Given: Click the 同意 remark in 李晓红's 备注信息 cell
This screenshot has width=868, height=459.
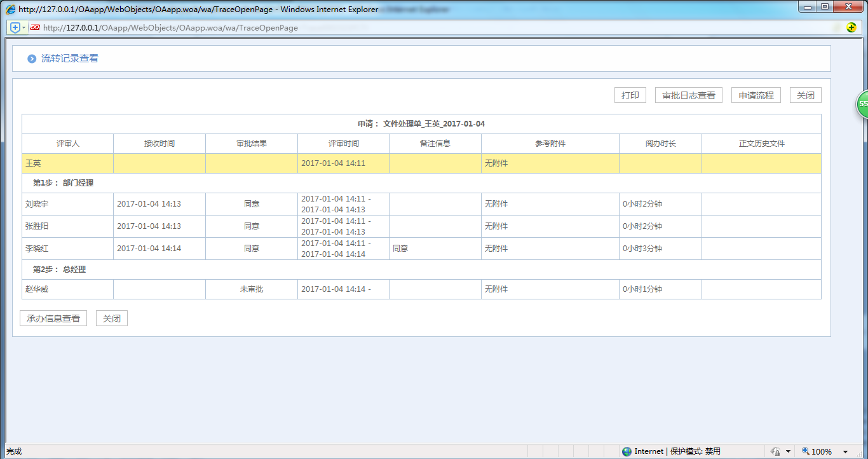Looking at the screenshot, I should [x=400, y=249].
